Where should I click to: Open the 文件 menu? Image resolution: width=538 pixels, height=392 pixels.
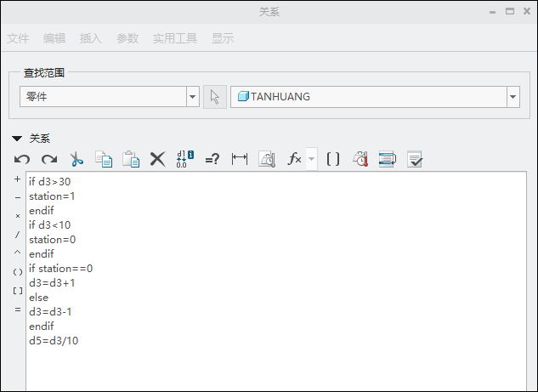pos(18,38)
